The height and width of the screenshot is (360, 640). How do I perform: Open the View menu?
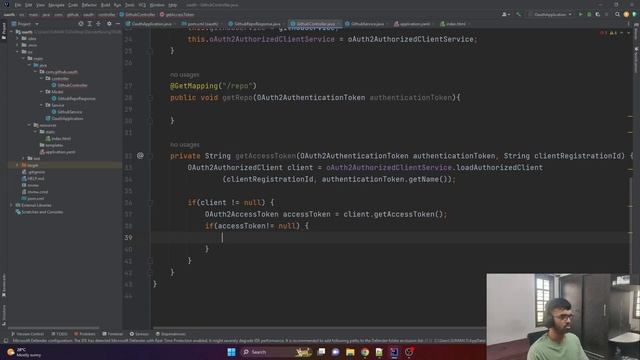click(x=40, y=5)
